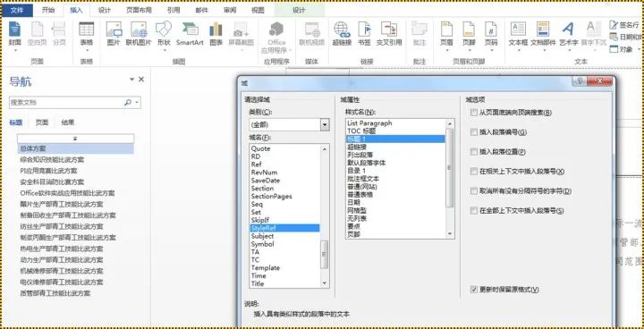This screenshot has height=329, width=644.
Task: Open 联机图片 online pictures
Action: tap(139, 30)
